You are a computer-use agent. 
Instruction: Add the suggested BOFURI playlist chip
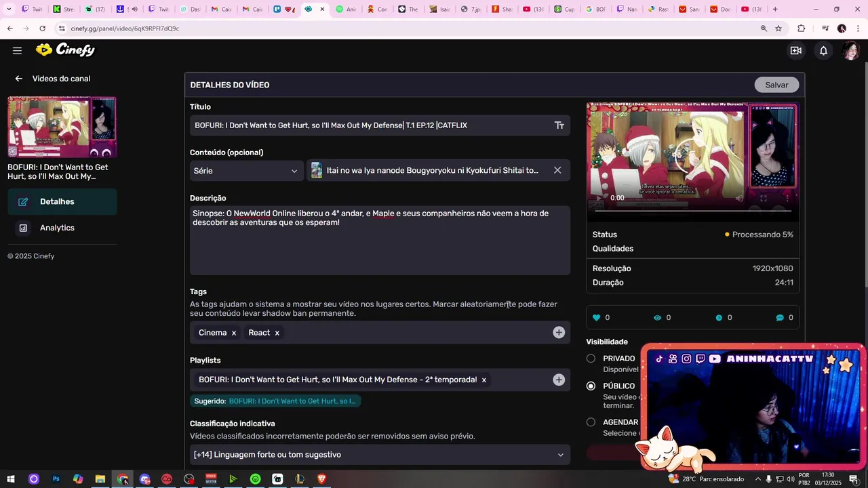tap(275, 401)
